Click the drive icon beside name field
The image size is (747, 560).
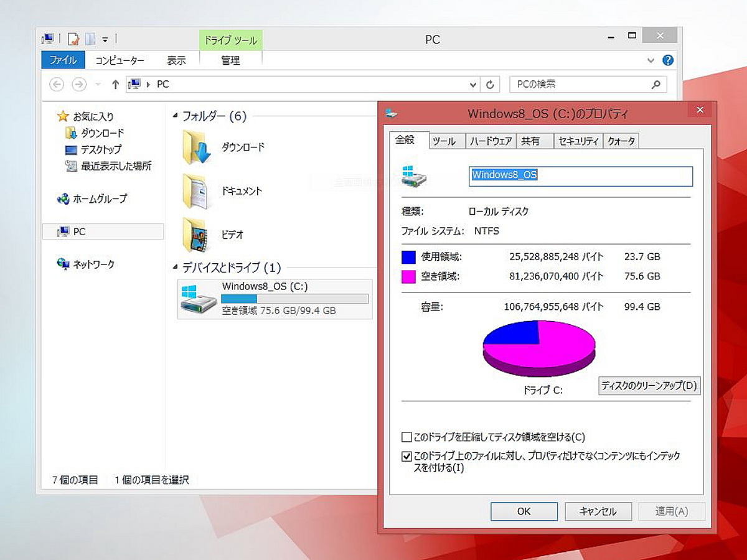click(415, 177)
